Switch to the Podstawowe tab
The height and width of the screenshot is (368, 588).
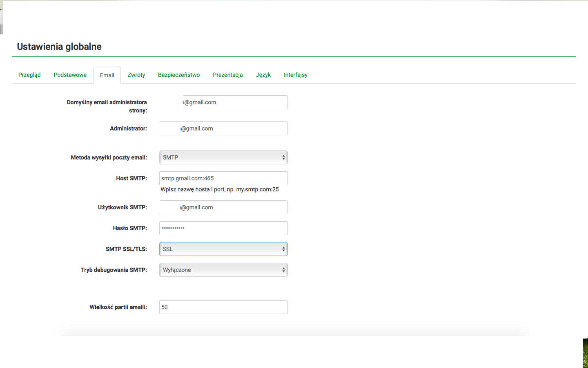point(70,75)
